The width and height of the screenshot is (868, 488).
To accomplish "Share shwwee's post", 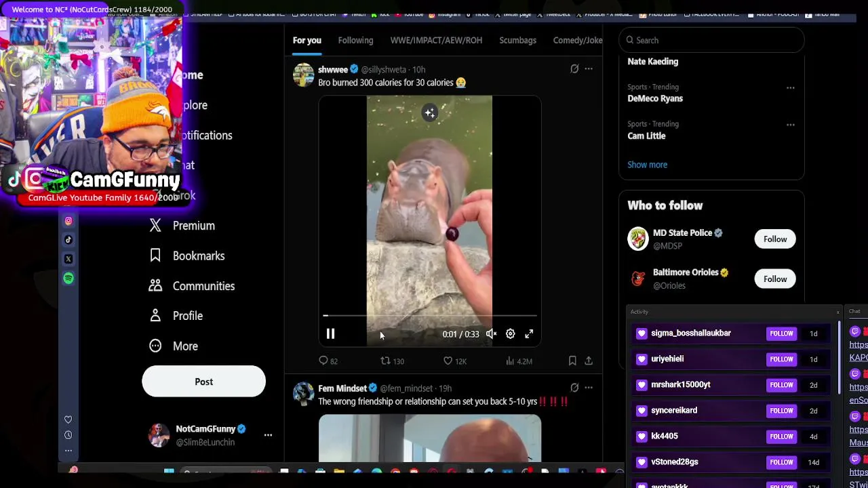I will coord(589,361).
